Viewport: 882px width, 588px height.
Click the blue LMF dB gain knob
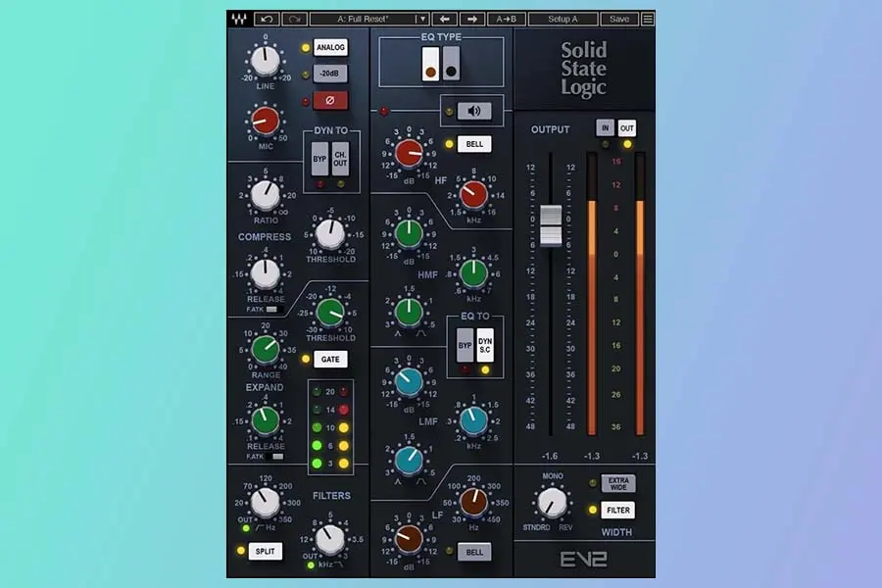pos(409,381)
